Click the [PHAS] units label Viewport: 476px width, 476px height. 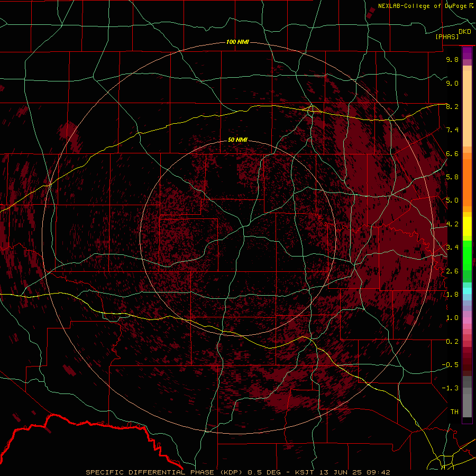point(447,37)
